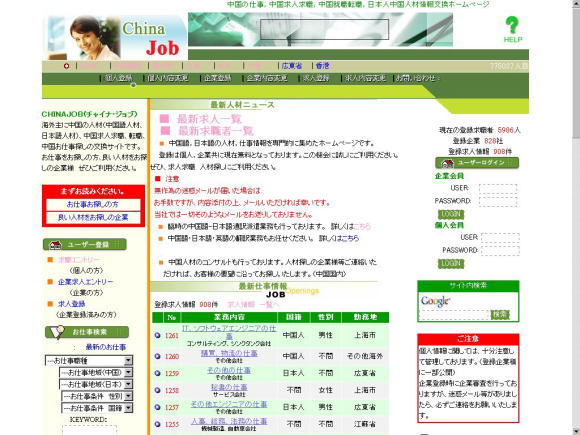Click the China Job logo banner

click(115, 37)
